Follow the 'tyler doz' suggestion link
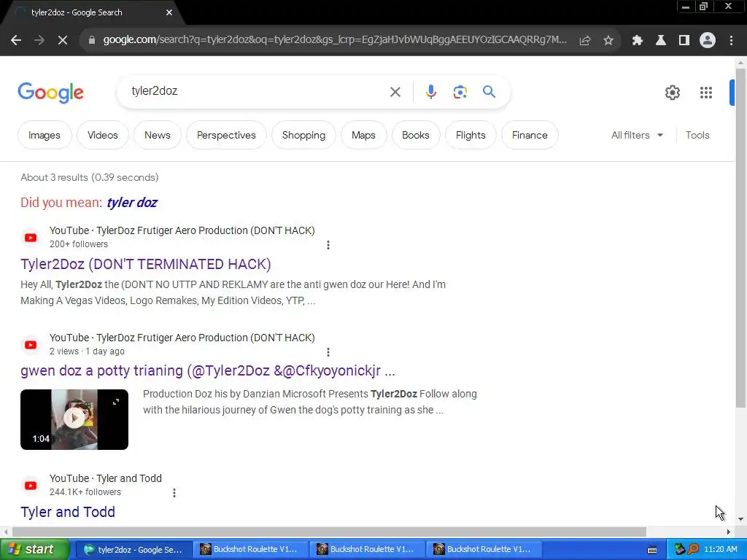This screenshot has height=560, width=747. (x=132, y=203)
